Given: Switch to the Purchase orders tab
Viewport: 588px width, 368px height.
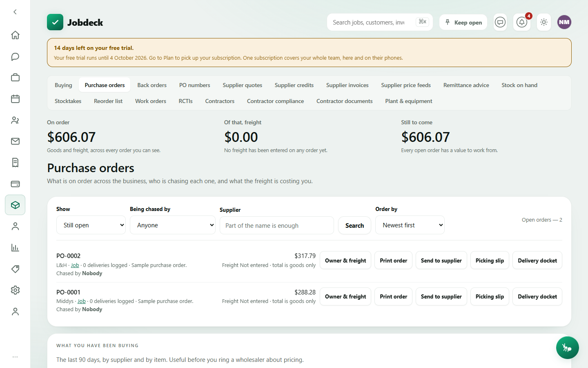Looking at the screenshot, I should 105,85.
